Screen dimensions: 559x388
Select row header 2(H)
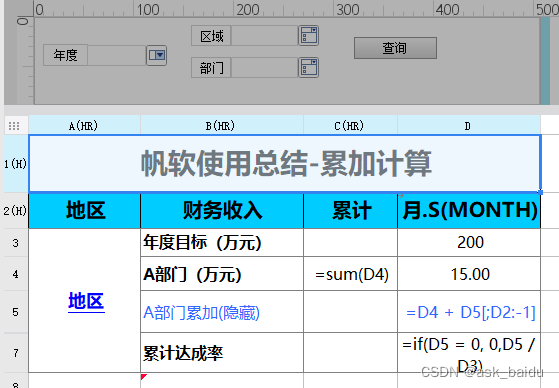coord(16,211)
